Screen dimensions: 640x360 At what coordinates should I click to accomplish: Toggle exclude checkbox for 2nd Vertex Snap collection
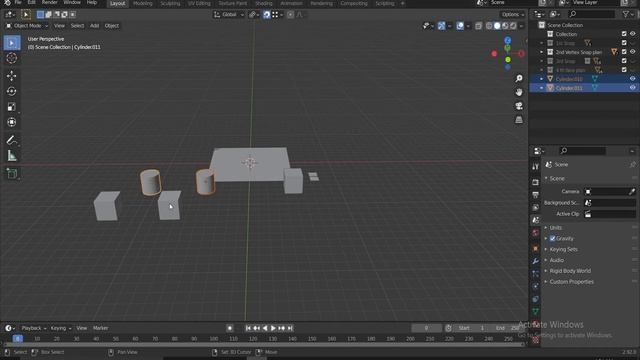click(x=624, y=52)
